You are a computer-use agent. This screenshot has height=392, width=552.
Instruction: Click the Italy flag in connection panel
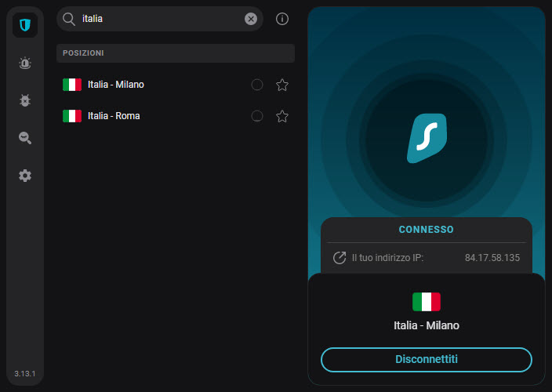tap(427, 302)
